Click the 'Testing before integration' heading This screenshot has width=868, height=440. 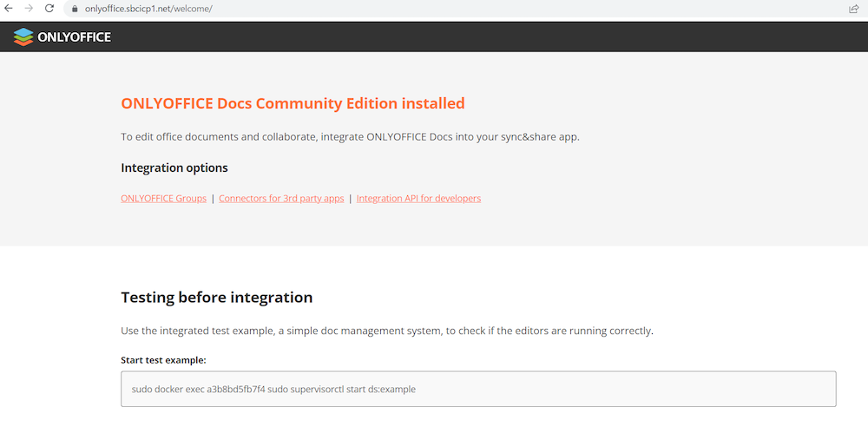point(216,297)
